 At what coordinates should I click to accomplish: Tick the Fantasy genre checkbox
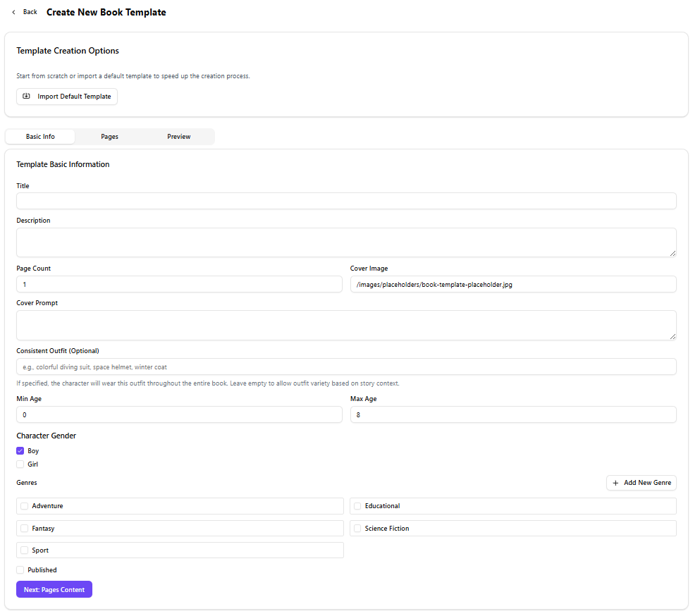click(25, 529)
